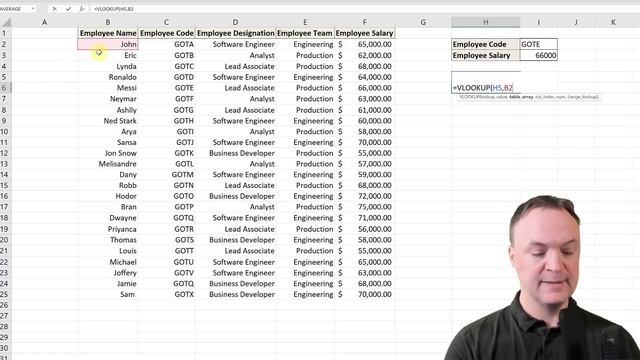
Task: Select row 30 header
Action: [x=5, y=348]
